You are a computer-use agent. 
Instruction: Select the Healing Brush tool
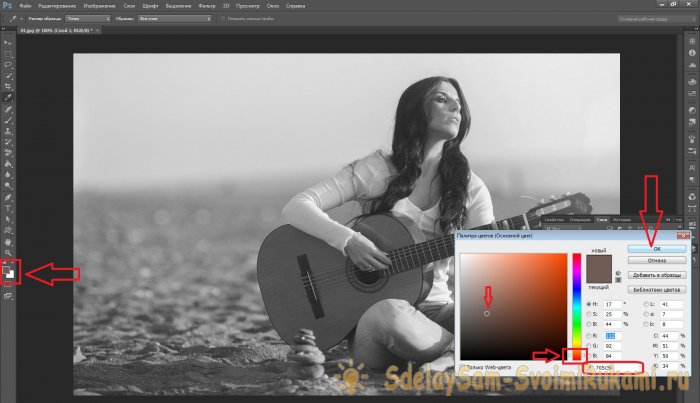[x=8, y=109]
